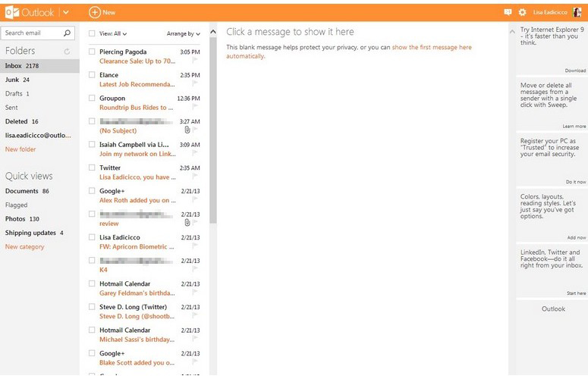The image size is (588, 379).
Task: Open the lisa.eadicicco@outlo... folder
Action: (39, 135)
